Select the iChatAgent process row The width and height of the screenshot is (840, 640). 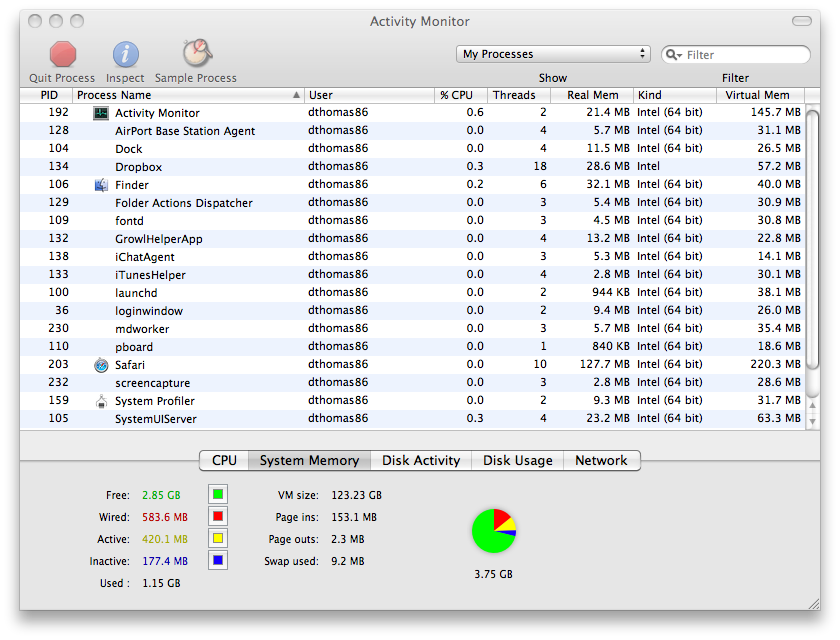point(412,257)
